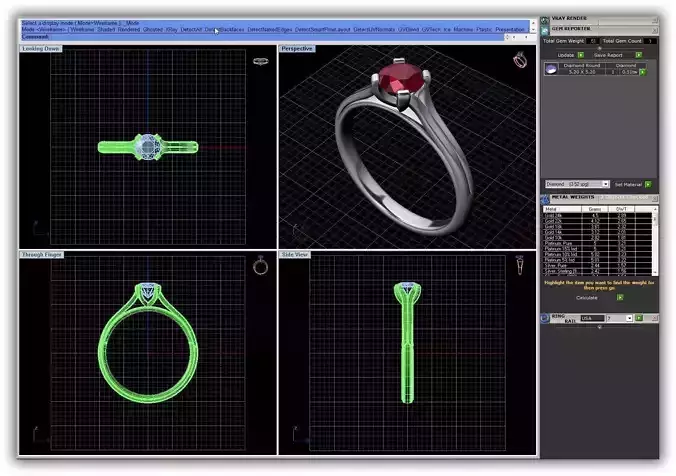Click the Ring Rail USA region field
This screenshot has height=476, width=676.
(x=592, y=318)
